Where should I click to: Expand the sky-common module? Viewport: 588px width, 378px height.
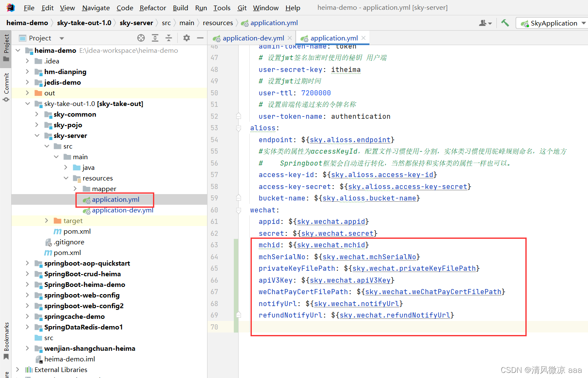pyautogui.click(x=37, y=114)
